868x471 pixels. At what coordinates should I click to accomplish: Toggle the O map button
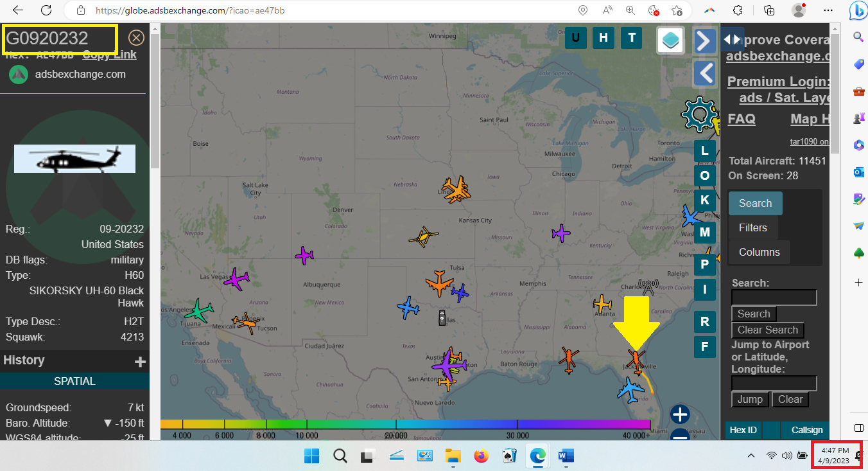pyautogui.click(x=704, y=175)
